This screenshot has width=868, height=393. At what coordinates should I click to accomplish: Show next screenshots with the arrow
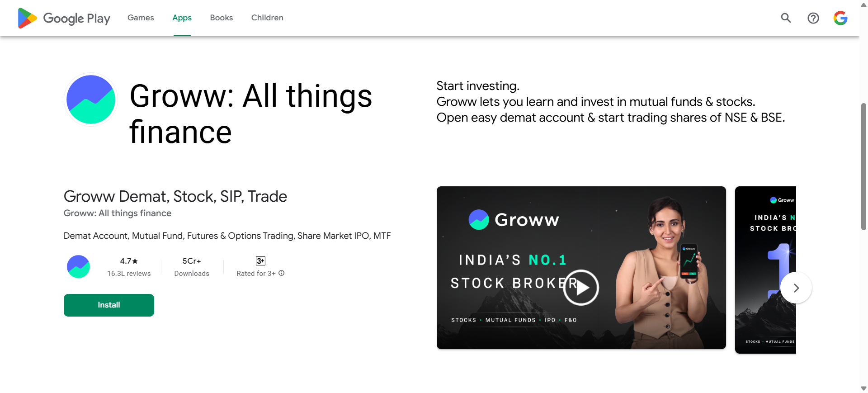pos(796,288)
